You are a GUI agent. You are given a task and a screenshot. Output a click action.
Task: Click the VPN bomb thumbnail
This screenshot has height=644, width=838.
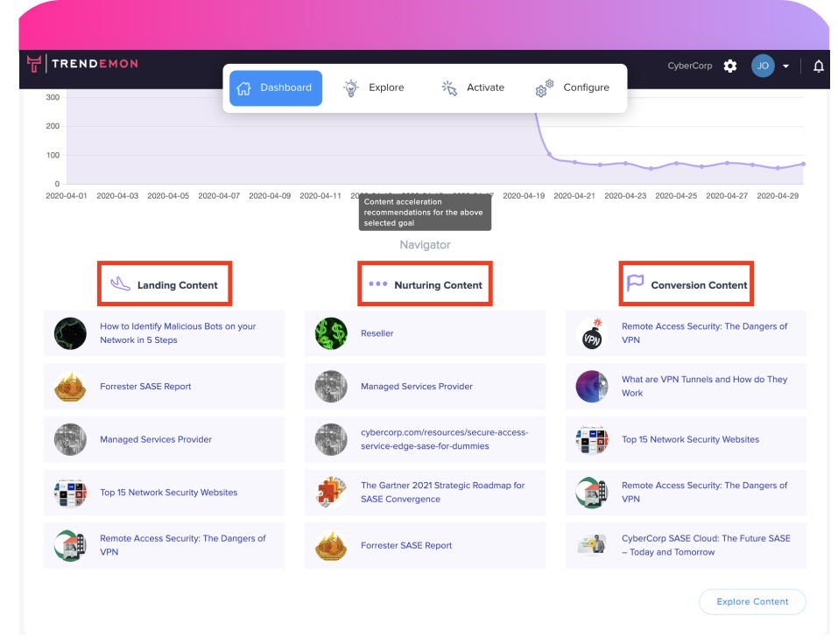coord(592,333)
